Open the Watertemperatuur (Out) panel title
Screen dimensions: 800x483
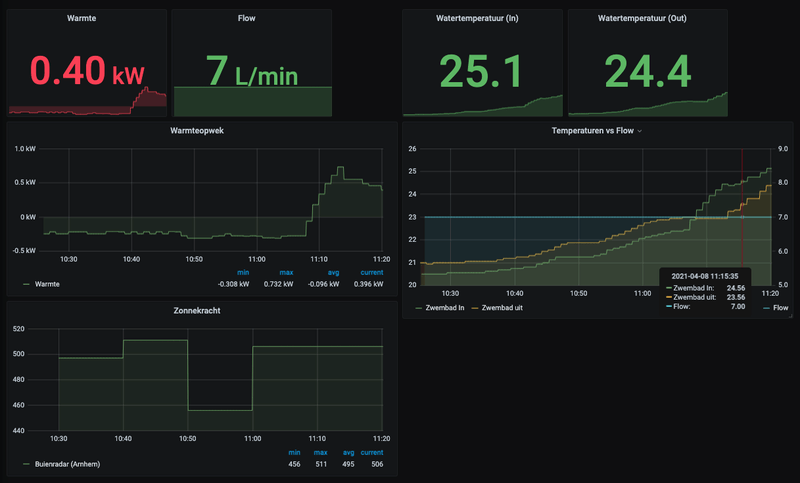[x=642, y=18]
